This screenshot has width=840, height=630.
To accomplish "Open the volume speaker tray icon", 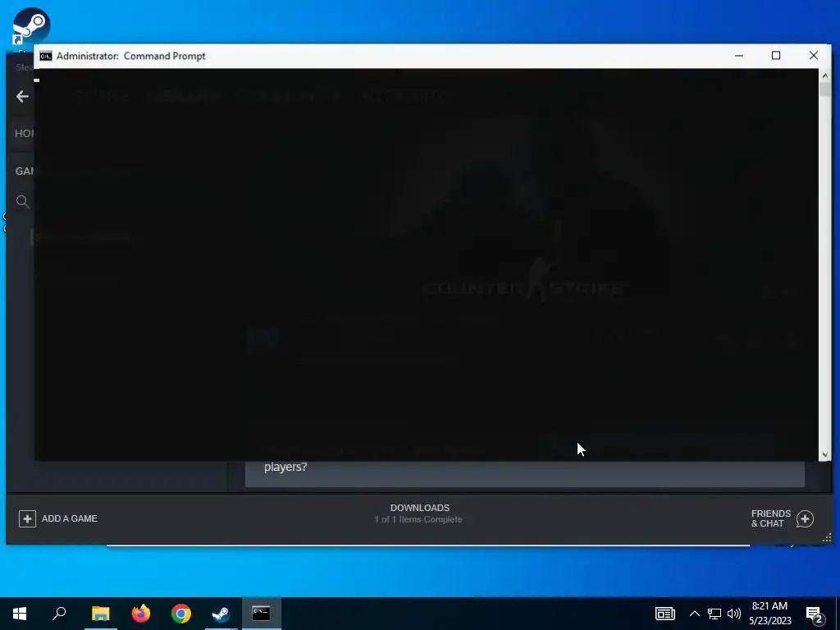I will (x=734, y=614).
